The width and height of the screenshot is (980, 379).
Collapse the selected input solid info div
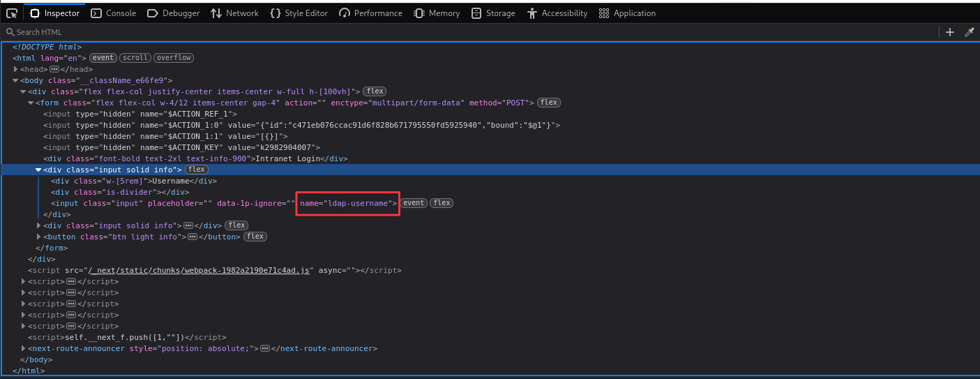point(38,170)
